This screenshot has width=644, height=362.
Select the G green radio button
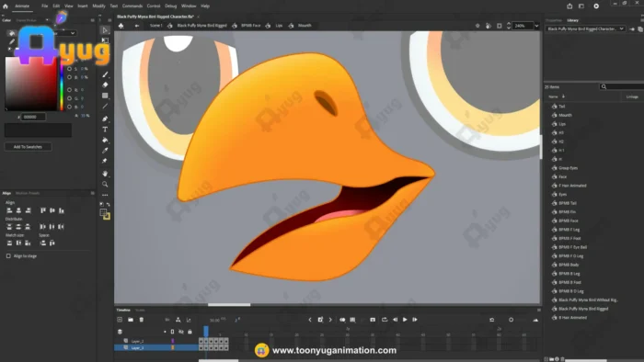69,98
